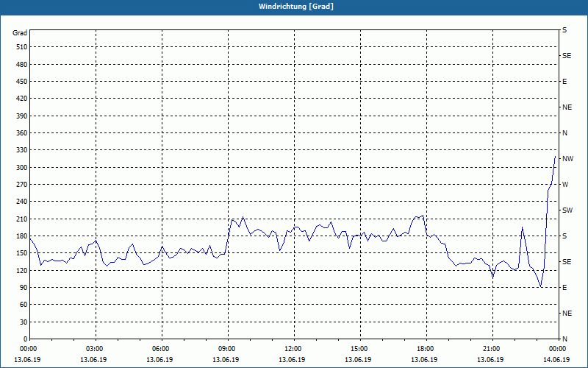
Task: Select the 360 value on the left axis
Action: 22,133
